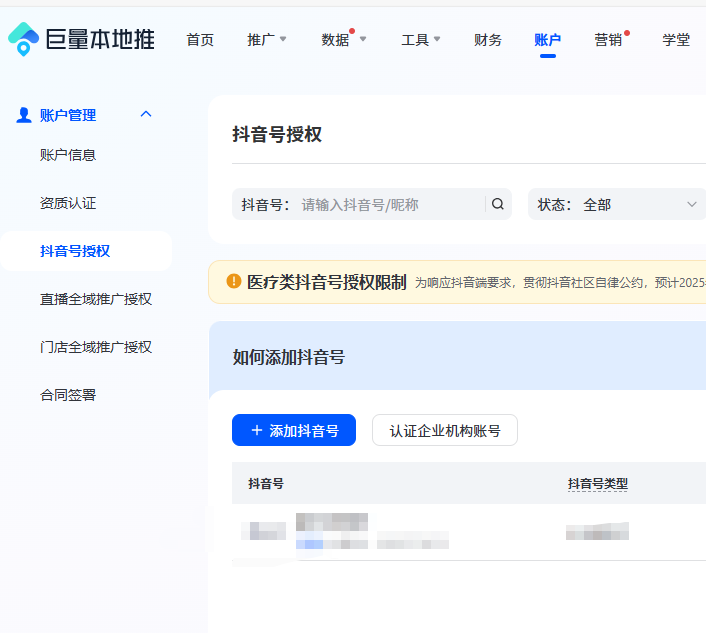Click the 账户管理 user icon

point(23,115)
